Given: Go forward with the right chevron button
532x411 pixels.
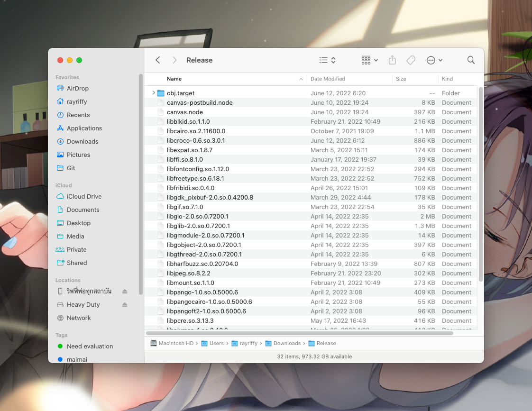Looking at the screenshot, I should [x=174, y=60].
